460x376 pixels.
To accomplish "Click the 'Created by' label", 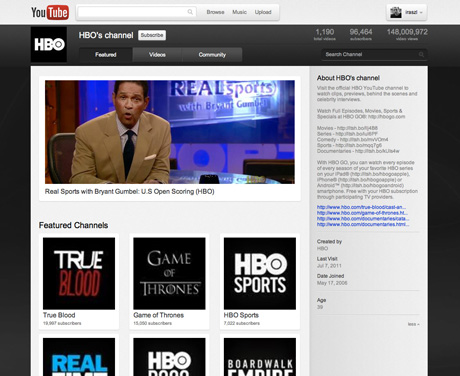I will [x=329, y=242].
